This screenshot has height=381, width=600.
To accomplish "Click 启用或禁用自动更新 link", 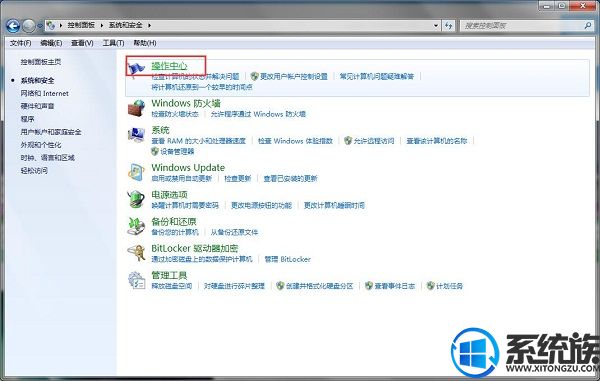I will pyautogui.click(x=181, y=178).
